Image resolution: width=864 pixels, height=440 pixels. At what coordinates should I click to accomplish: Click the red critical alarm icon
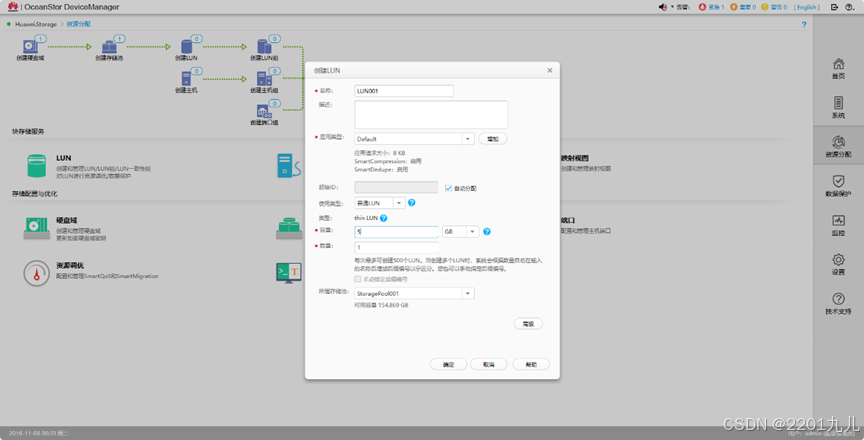[x=702, y=7]
